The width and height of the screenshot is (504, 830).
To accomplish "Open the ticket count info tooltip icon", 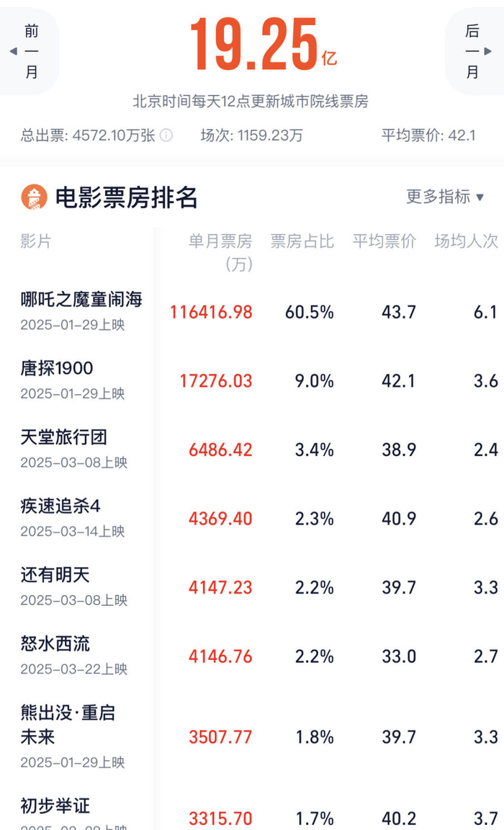I will tap(166, 135).
